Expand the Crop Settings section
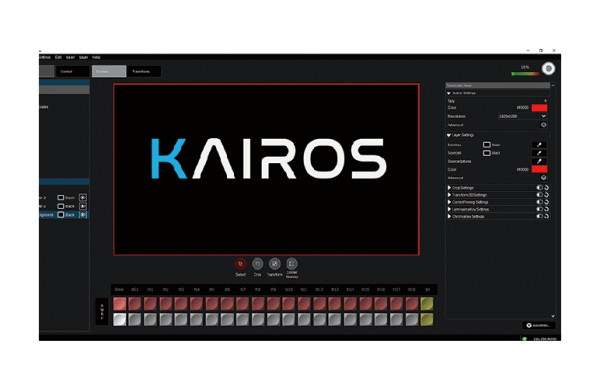The height and width of the screenshot is (389, 600). [x=449, y=187]
